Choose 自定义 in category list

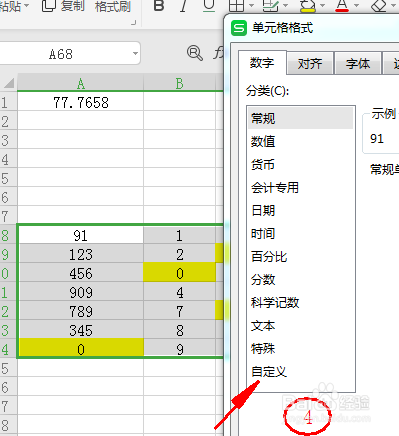pos(300,371)
